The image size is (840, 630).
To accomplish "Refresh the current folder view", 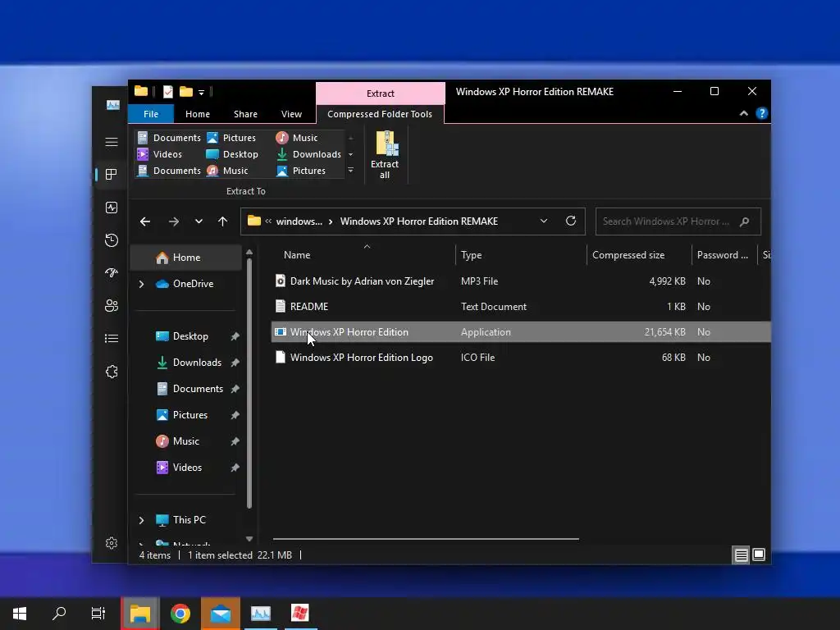I will click(x=571, y=221).
